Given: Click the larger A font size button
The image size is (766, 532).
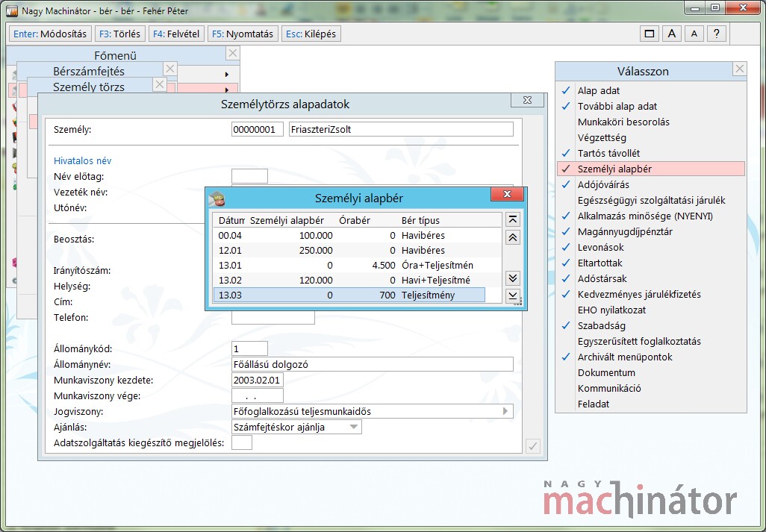Looking at the screenshot, I should (672, 34).
